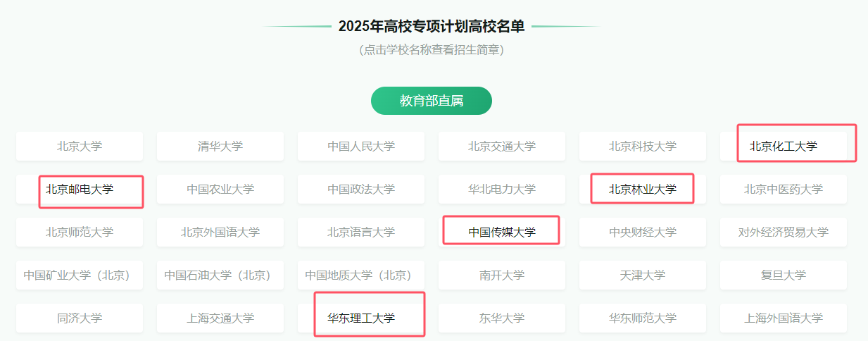The height and width of the screenshot is (341, 868).
Task: Click on 北京交通大学
Action: (x=502, y=147)
